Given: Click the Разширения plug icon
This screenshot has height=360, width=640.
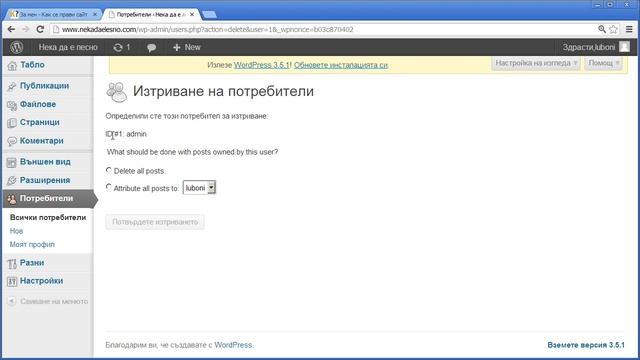Looking at the screenshot, I should (12, 180).
